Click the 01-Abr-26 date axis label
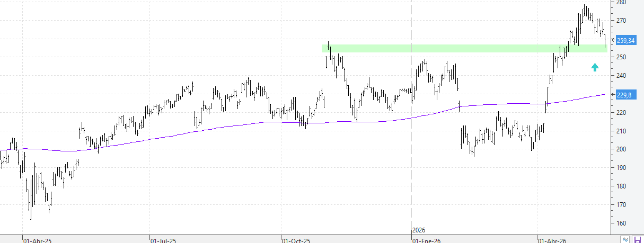Image resolution: width=644 pixels, height=243 pixels. [x=552, y=240]
